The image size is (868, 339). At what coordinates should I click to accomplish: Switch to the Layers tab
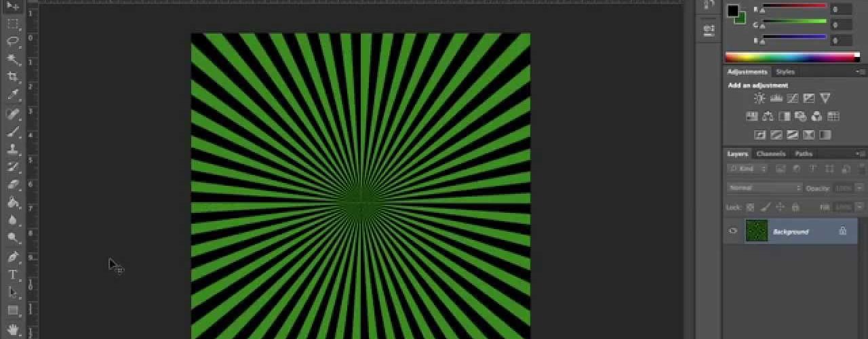[738, 154]
